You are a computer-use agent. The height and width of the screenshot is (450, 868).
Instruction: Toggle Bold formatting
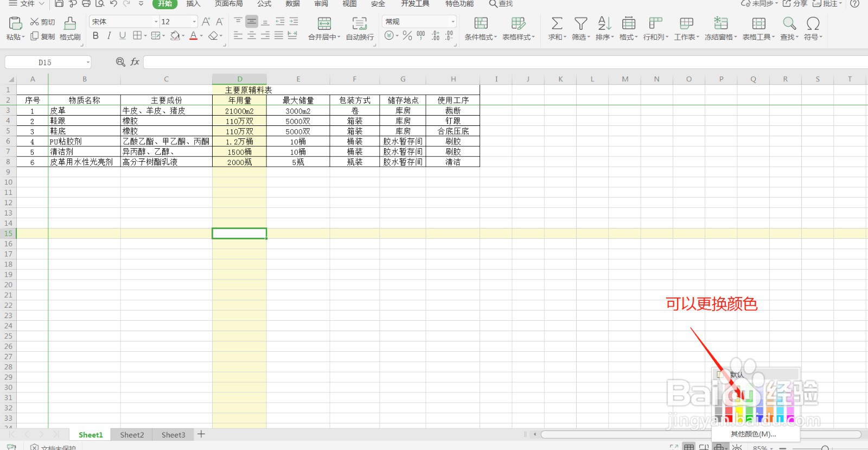tap(95, 36)
